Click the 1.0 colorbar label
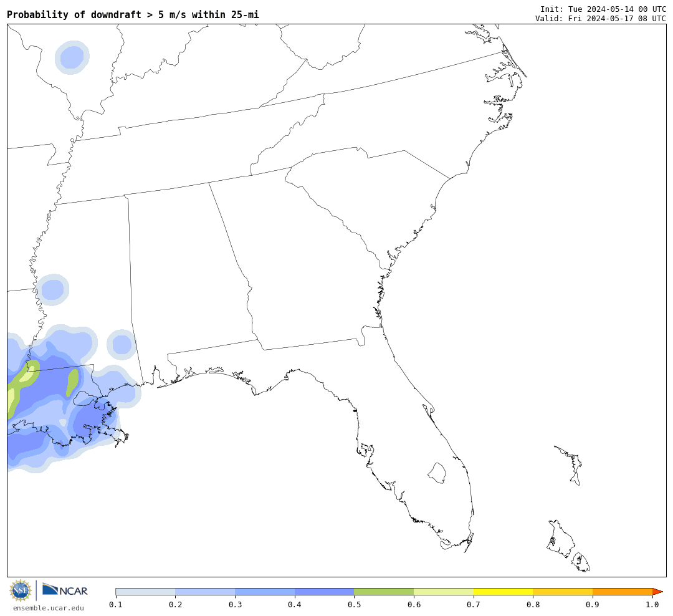This screenshot has height=616, width=673. click(652, 604)
